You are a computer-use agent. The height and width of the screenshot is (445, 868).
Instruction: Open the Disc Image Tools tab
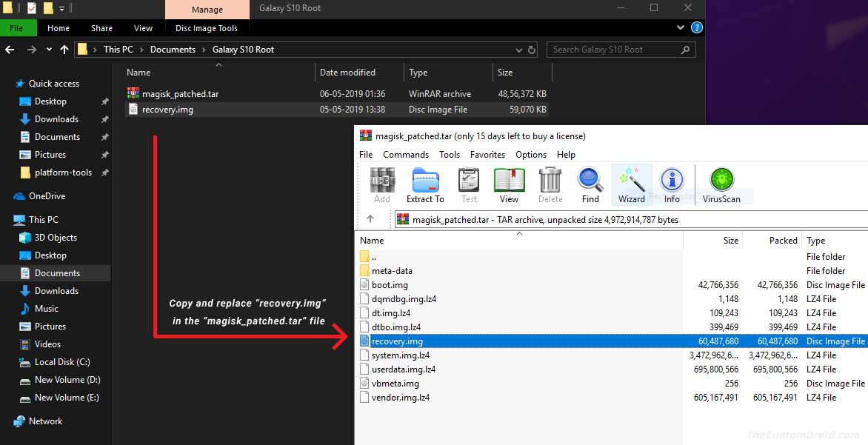click(x=207, y=27)
